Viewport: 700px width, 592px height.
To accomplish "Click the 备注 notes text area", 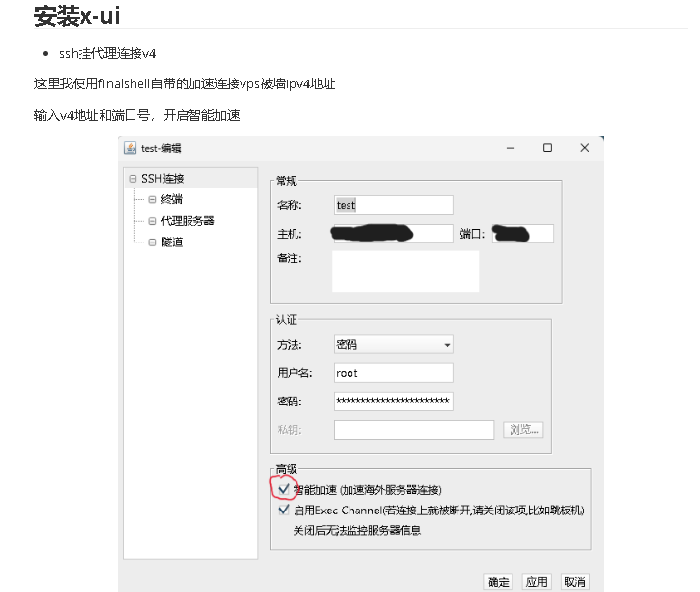I will tap(405, 271).
